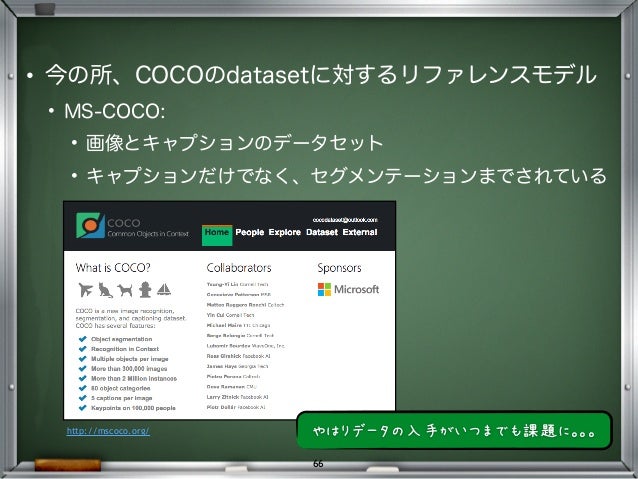Click the checkmark beside Multiple objects per image

83,359
